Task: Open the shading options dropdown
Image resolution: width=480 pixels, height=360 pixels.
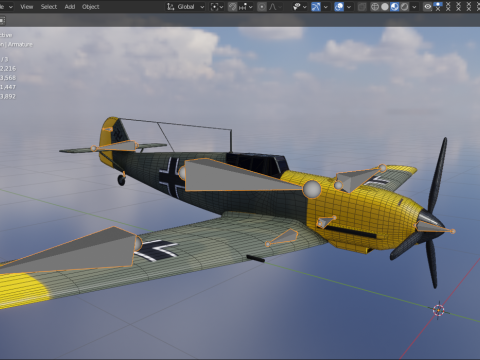Action: pyautogui.click(x=414, y=7)
